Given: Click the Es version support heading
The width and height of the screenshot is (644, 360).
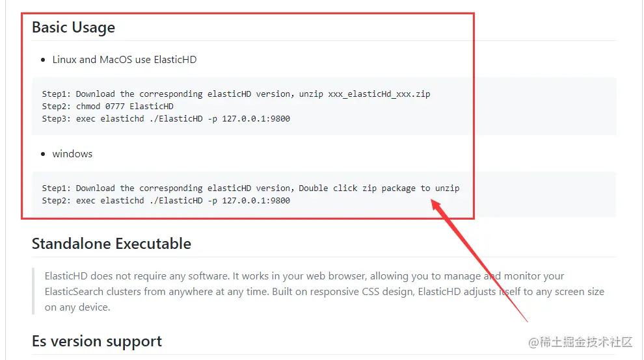Looking at the screenshot, I should (x=97, y=341).
